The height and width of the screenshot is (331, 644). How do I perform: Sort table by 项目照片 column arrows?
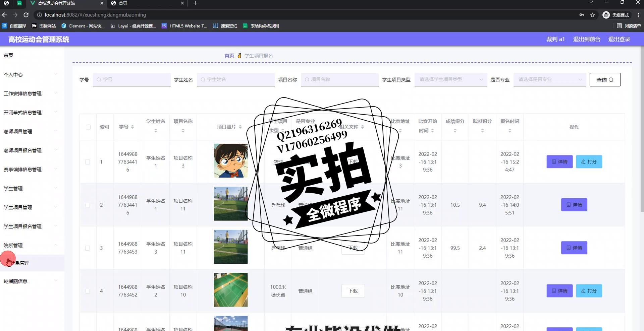click(240, 127)
